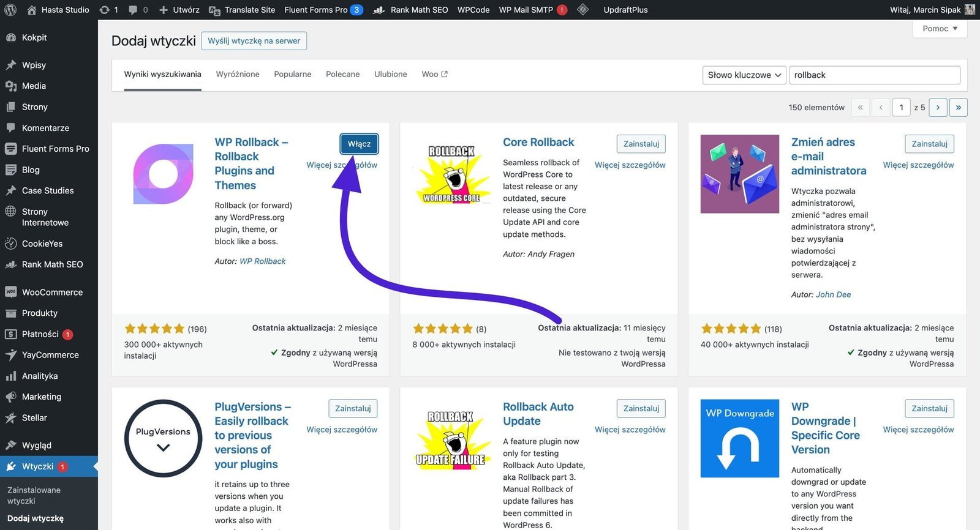Expand the Pomoc help panel
Viewport: 980px width, 530px height.
tap(940, 29)
